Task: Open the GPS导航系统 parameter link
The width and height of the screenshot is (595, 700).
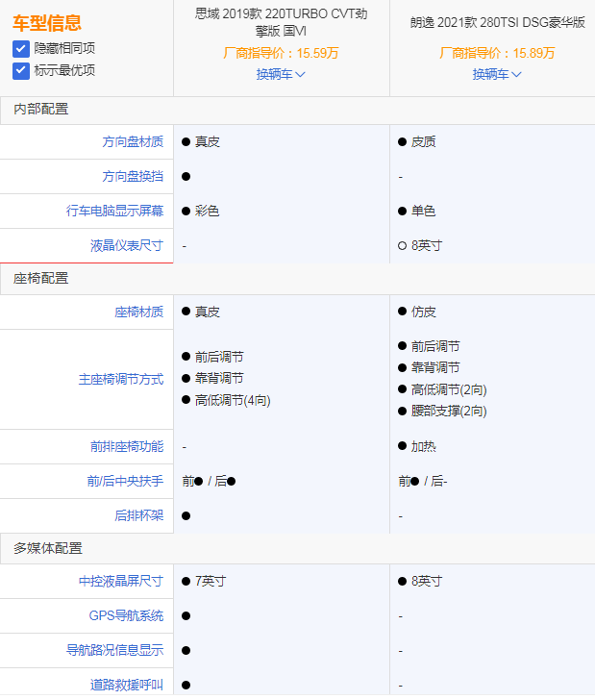Action: 126,615
